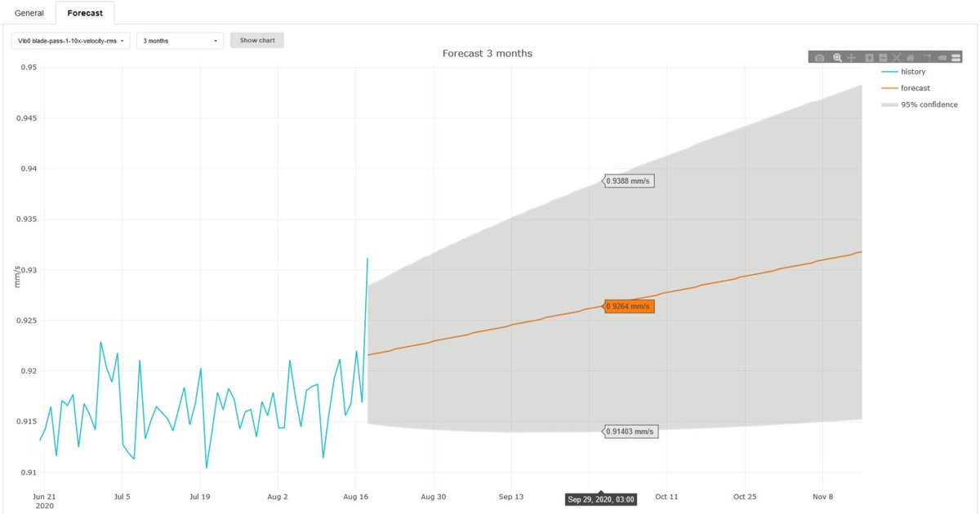Click the 0.915 y-axis tick label

click(25, 422)
